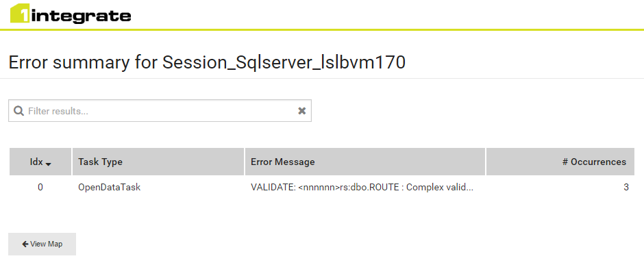
Task: Focus the Filter results input field
Action: click(160, 111)
